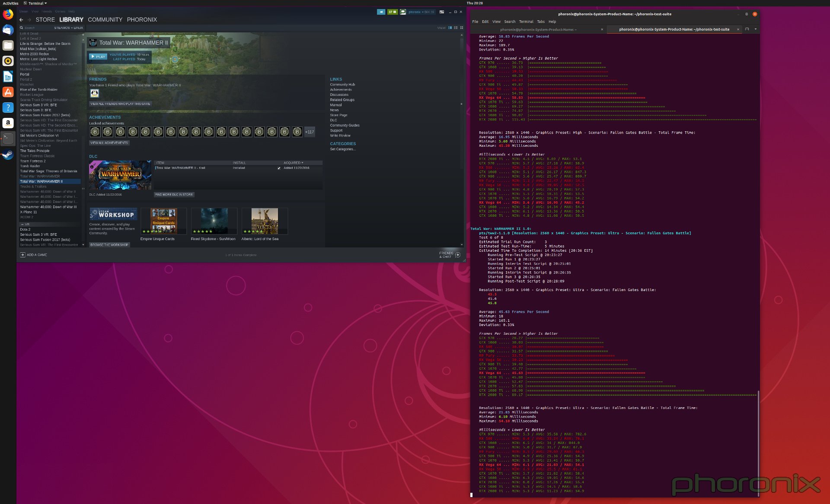Open the green inbox notifications icon

(392, 12)
